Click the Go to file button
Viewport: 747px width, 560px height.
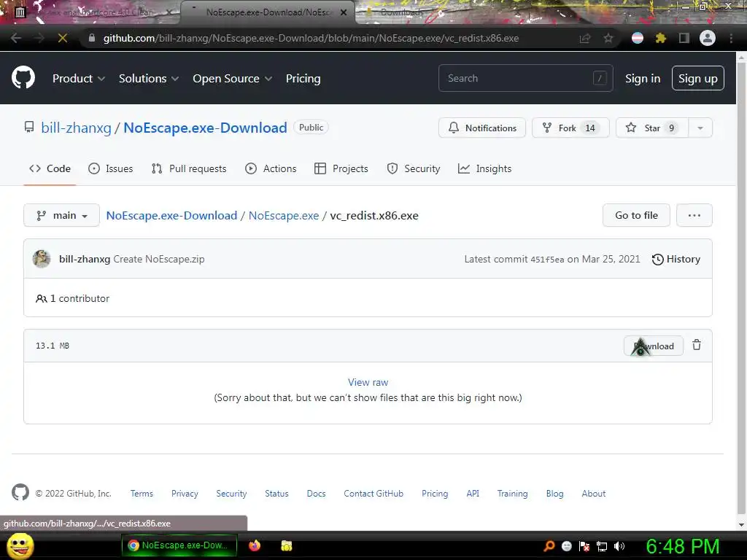click(x=636, y=215)
